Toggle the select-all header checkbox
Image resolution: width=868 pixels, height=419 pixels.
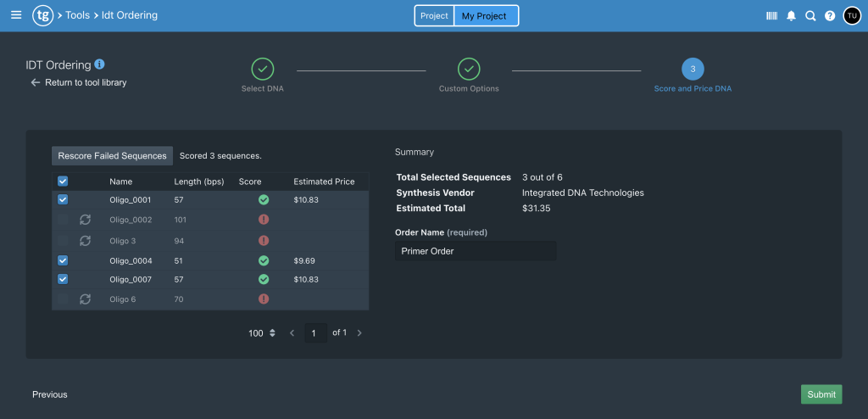tap(63, 182)
